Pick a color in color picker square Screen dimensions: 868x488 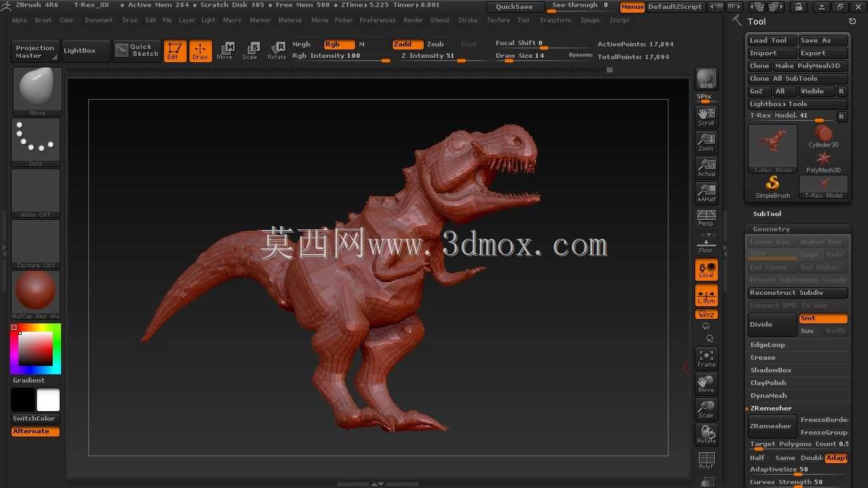coord(35,349)
